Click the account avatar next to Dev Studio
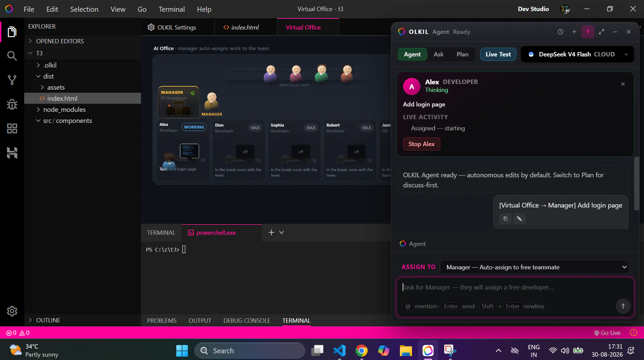 pos(565,9)
